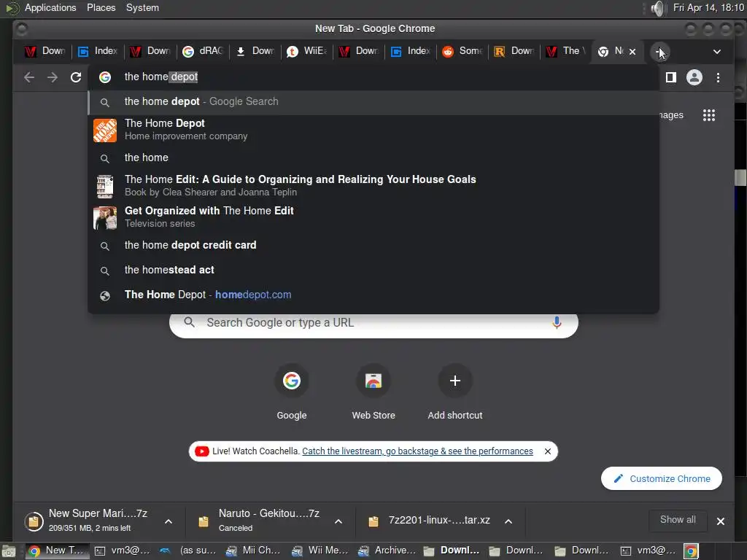Click the Search Google or type a URL box
Image resolution: width=747 pixels, height=560 pixels.
[x=373, y=323]
